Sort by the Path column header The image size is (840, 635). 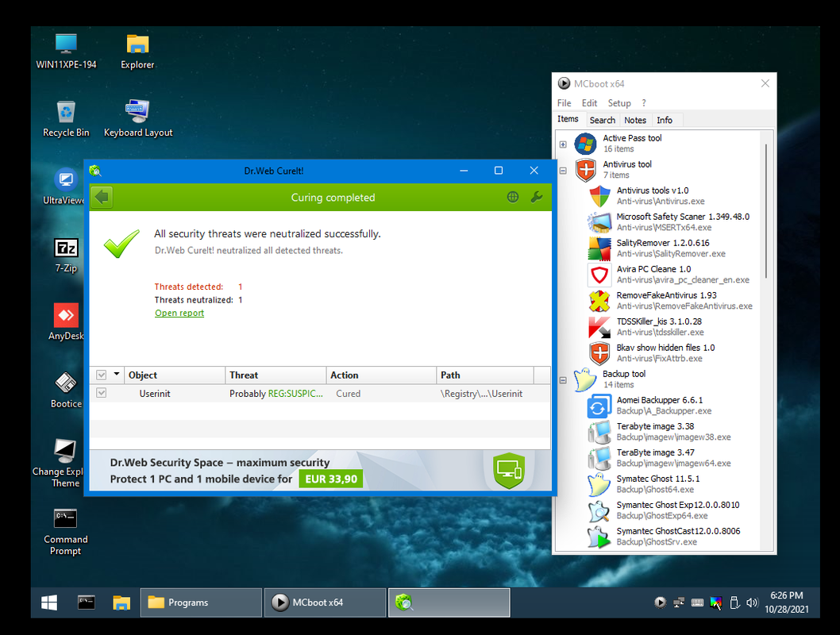(485, 375)
